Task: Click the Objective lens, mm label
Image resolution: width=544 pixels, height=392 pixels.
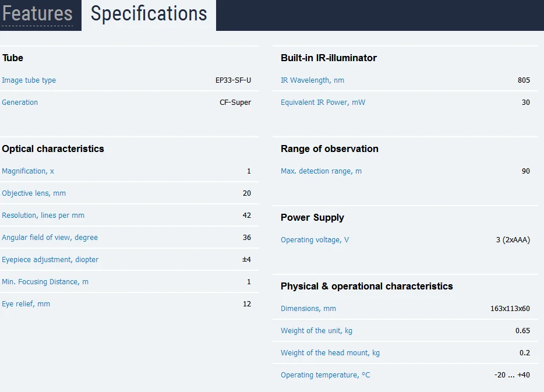Action: 34,193
